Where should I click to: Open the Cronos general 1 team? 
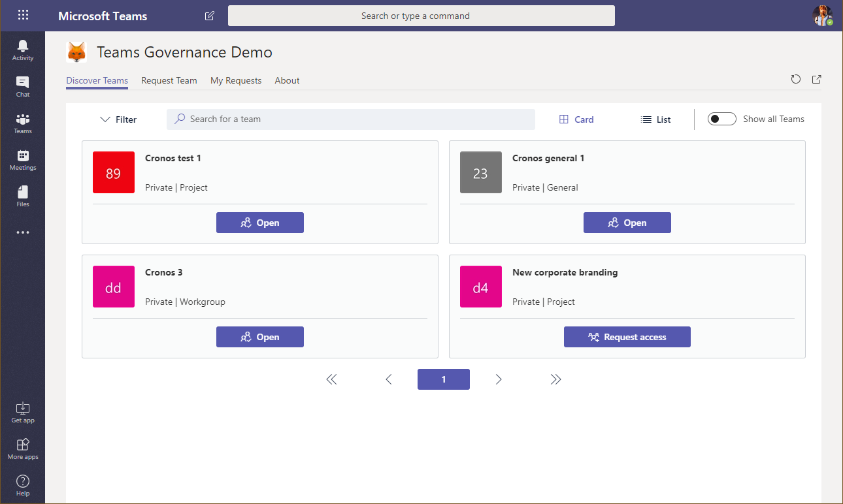tap(627, 223)
